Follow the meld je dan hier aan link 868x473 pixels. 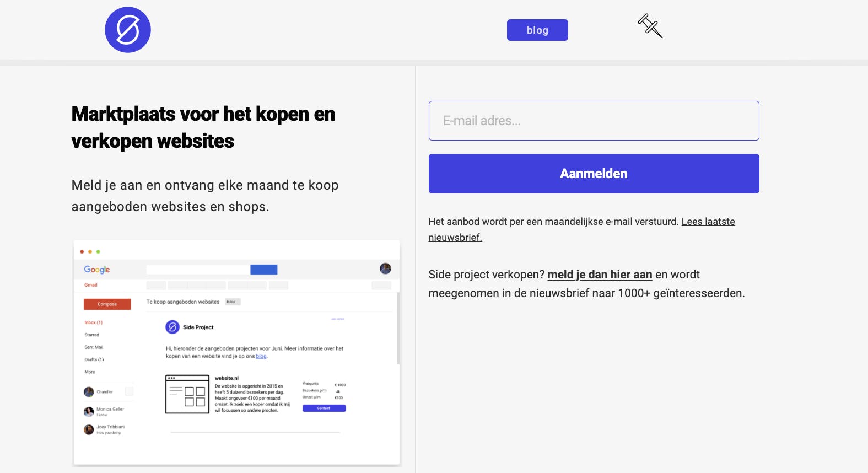click(x=600, y=275)
